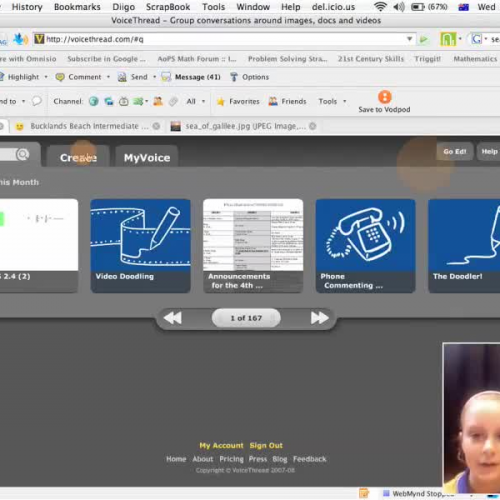Open Favorites with star icon
Viewport: 500px width, 500px height.
point(238,101)
